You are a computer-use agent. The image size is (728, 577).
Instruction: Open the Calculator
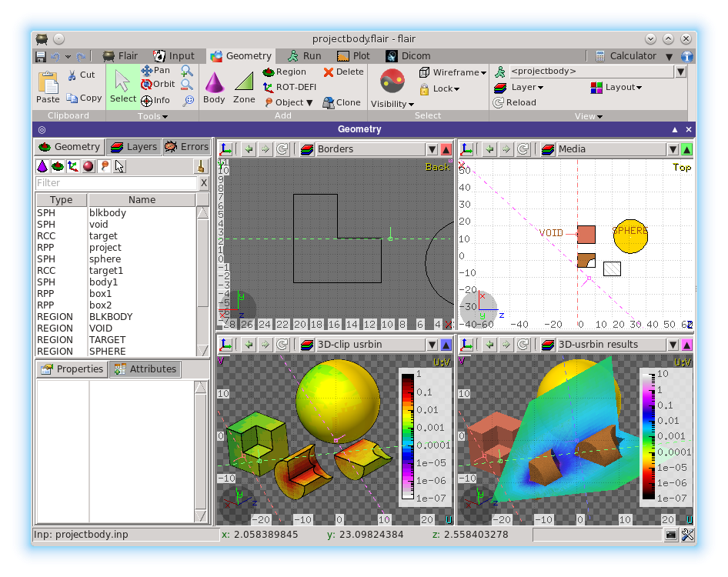pyautogui.click(x=634, y=55)
